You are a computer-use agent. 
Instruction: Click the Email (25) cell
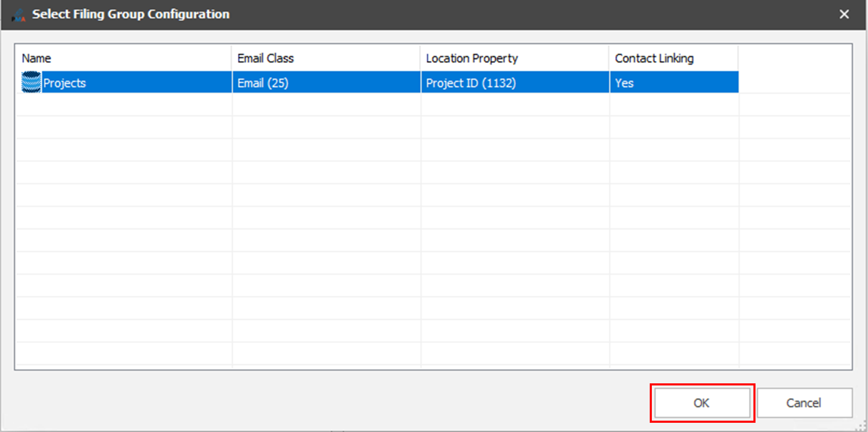tap(263, 83)
